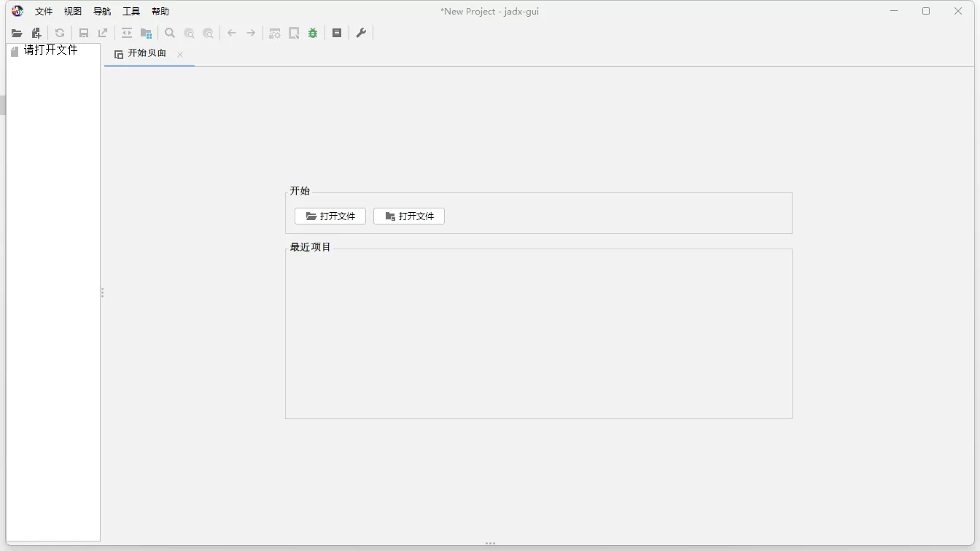Toggle flatten packages view
The image size is (980, 551).
click(145, 33)
